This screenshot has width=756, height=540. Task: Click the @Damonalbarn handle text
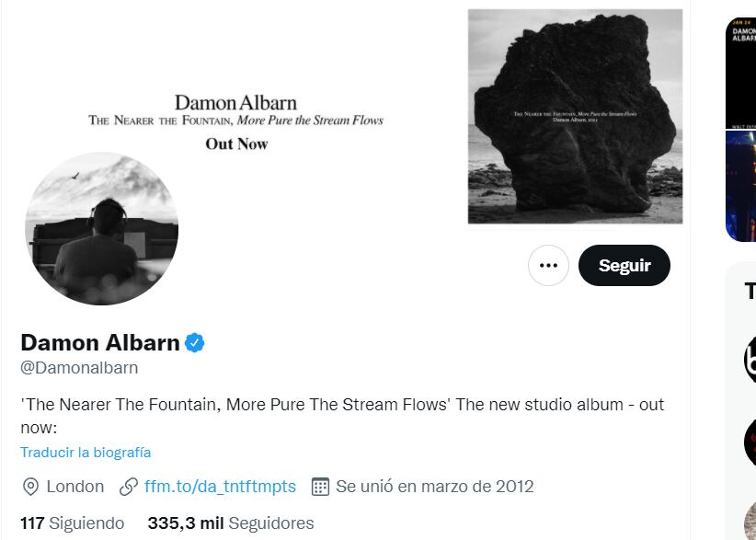click(79, 368)
